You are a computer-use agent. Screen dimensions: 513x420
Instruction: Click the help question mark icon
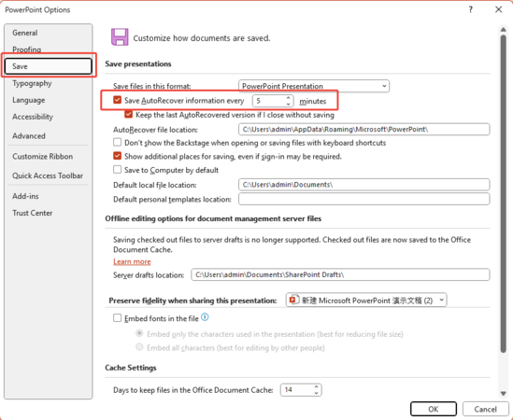(x=470, y=9)
